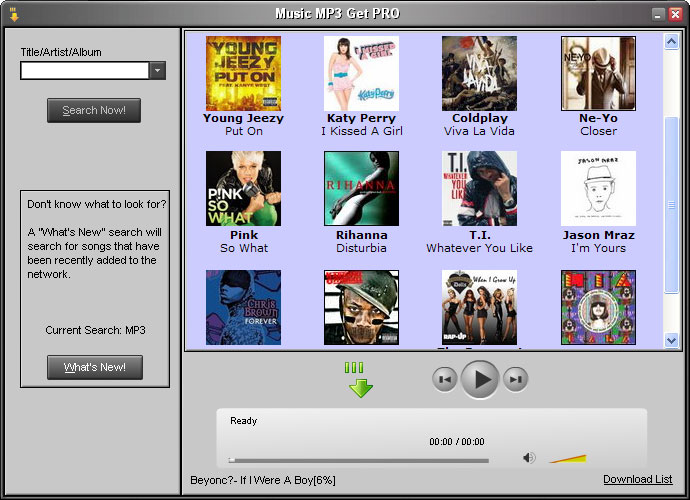Image resolution: width=690 pixels, height=500 pixels.
Task: Play the current track
Action: 480,379
